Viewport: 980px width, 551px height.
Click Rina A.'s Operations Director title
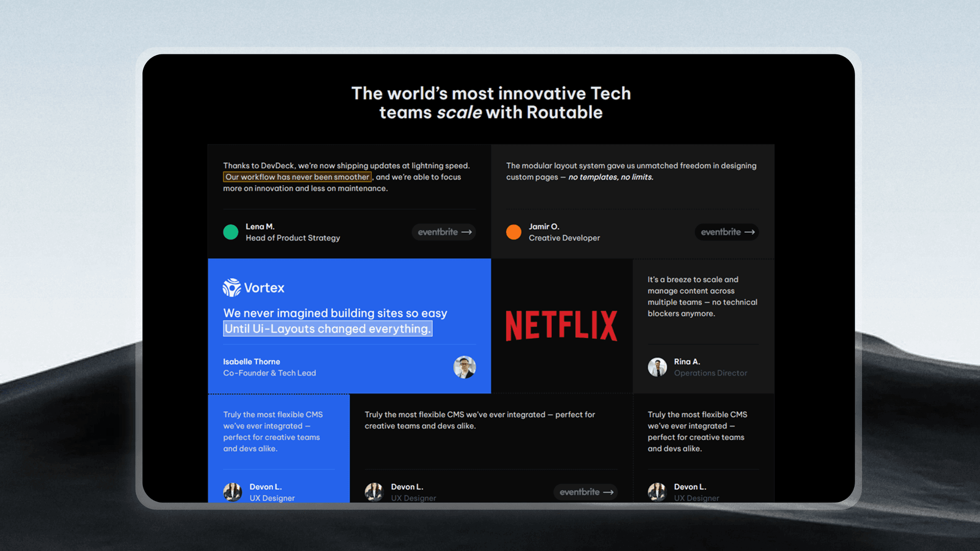pyautogui.click(x=710, y=373)
